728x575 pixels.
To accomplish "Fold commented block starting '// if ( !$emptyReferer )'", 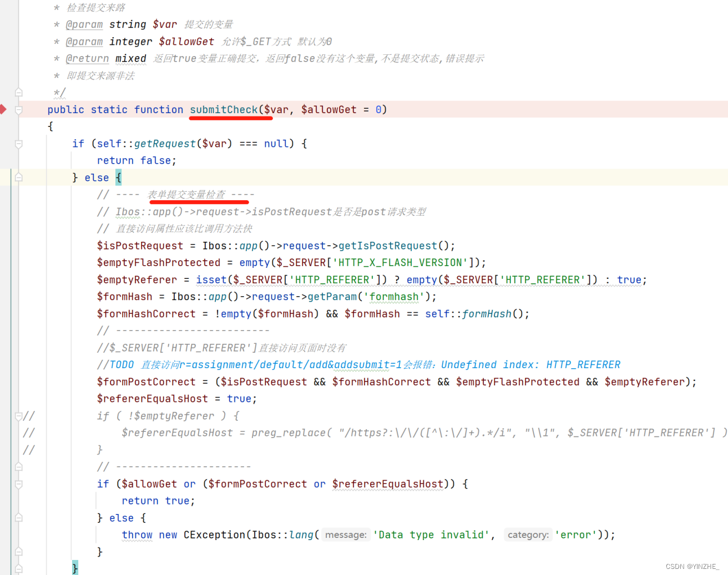I will [x=18, y=416].
